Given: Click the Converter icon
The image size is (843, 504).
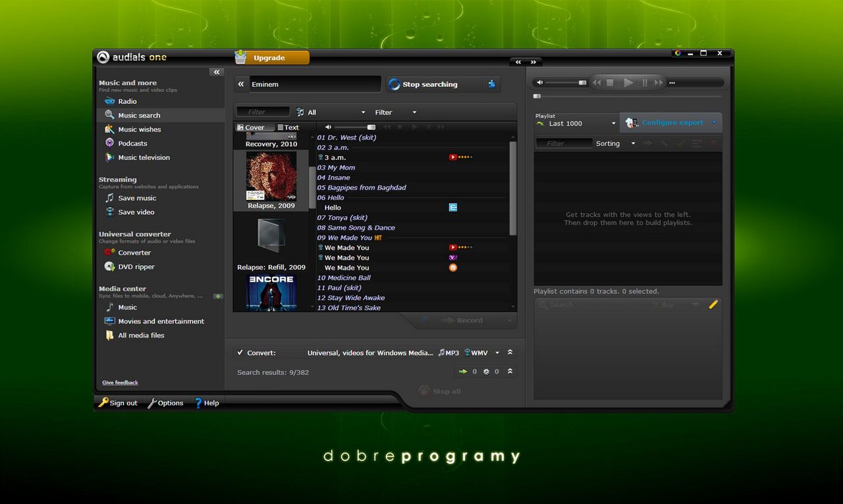Looking at the screenshot, I should pos(109,253).
